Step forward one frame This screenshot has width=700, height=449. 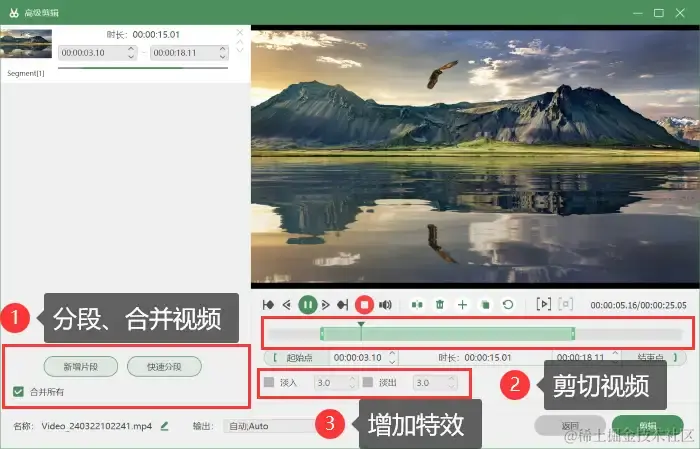tap(325, 305)
